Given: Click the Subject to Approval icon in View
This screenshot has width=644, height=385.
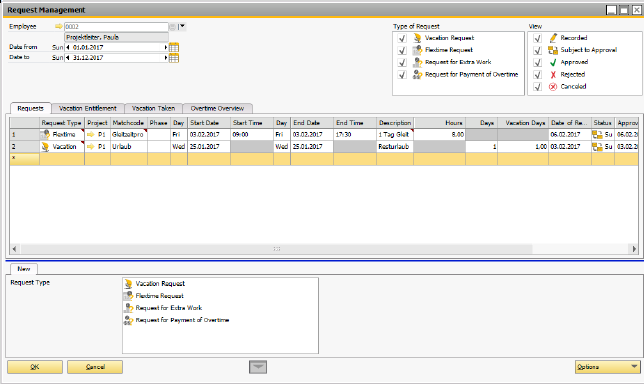Looking at the screenshot, I should pyautogui.click(x=553, y=50).
